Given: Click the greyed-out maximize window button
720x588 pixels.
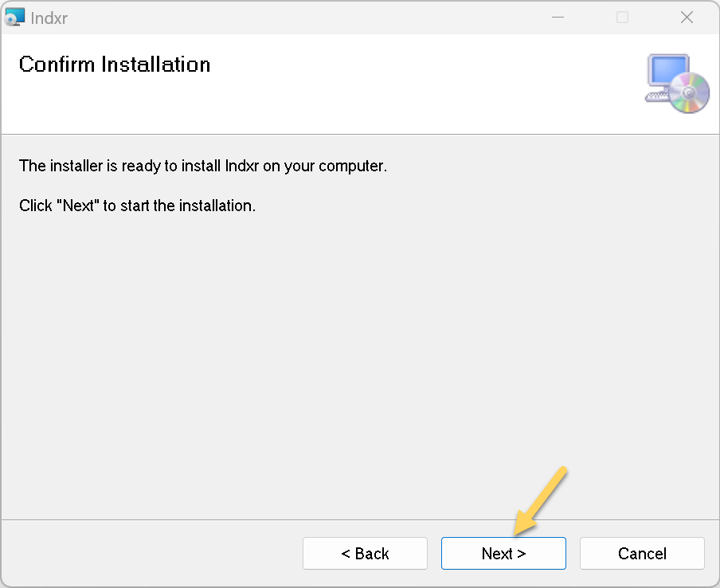Looking at the screenshot, I should click(x=622, y=18).
